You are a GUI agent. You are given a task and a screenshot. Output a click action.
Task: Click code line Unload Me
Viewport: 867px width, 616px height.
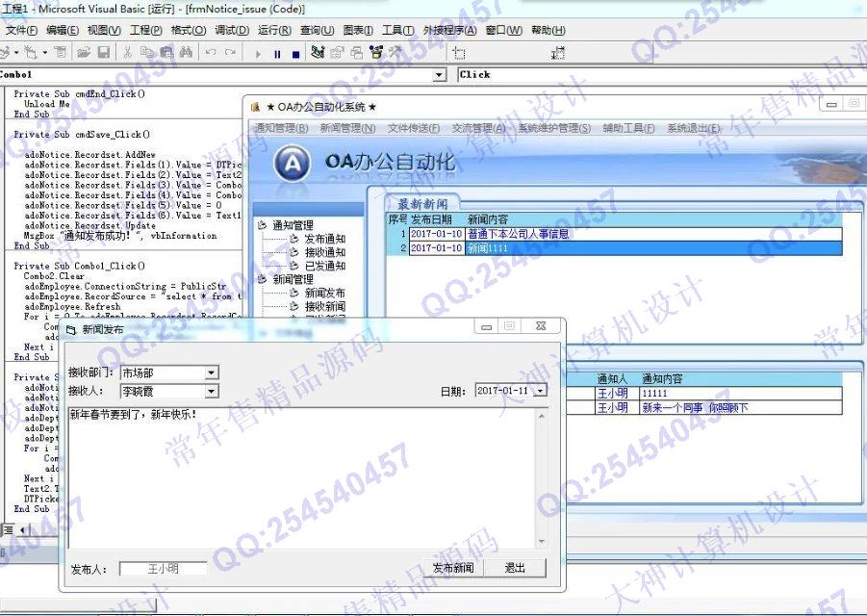[x=46, y=104]
